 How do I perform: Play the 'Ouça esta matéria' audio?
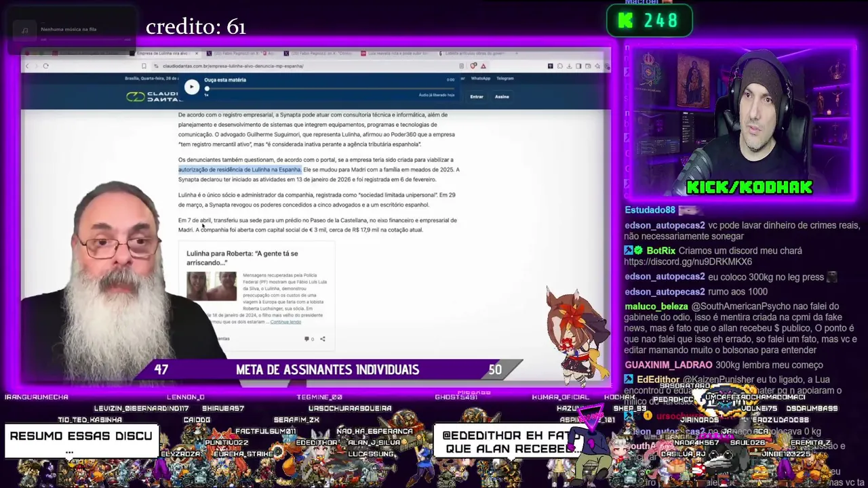click(192, 86)
